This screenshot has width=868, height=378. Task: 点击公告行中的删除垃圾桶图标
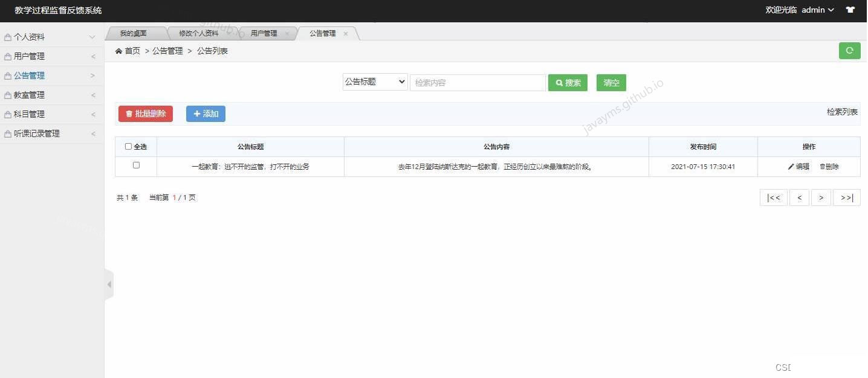[x=821, y=167]
